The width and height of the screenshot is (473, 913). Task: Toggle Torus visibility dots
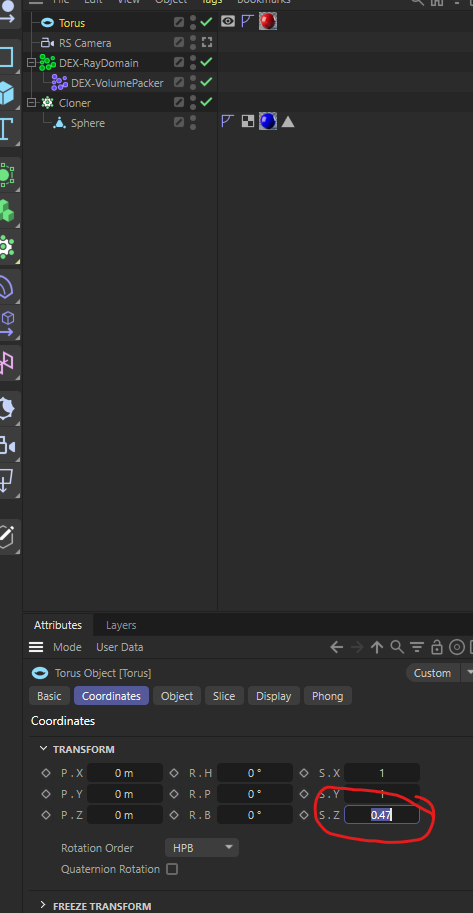[193, 23]
